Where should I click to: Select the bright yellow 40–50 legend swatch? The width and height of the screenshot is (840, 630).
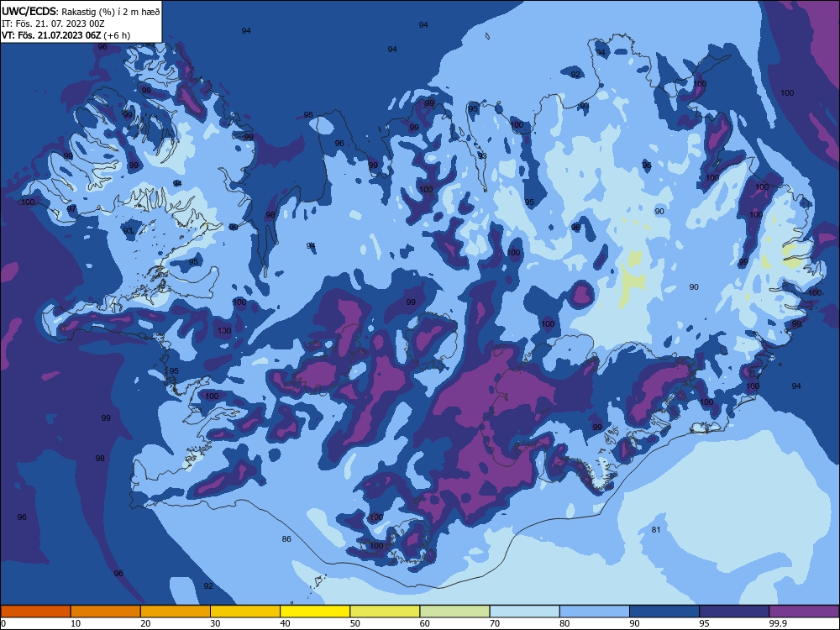[x=315, y=612]
